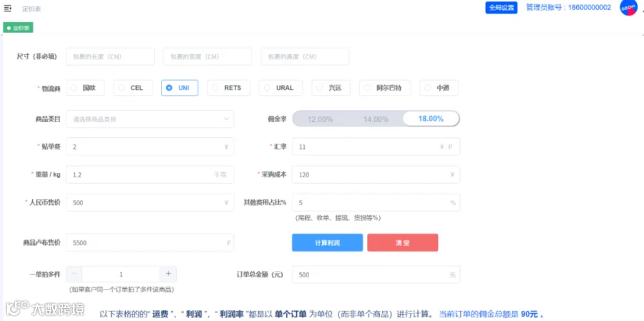Clear the form with 清空 button
The width and height of the screenshot is (644, 321).
click(402, 242)
